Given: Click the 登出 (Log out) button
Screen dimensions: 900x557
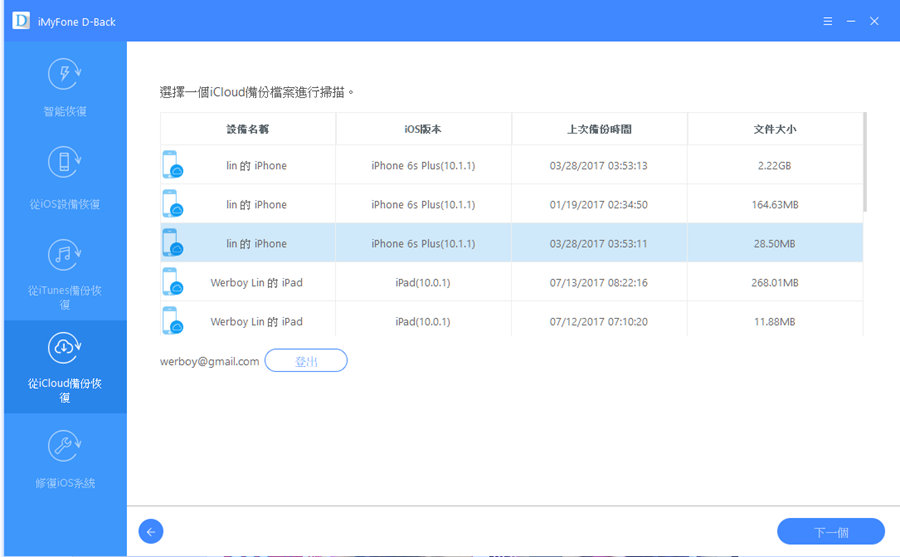Looking at the screenshot, I should (306, 361).
